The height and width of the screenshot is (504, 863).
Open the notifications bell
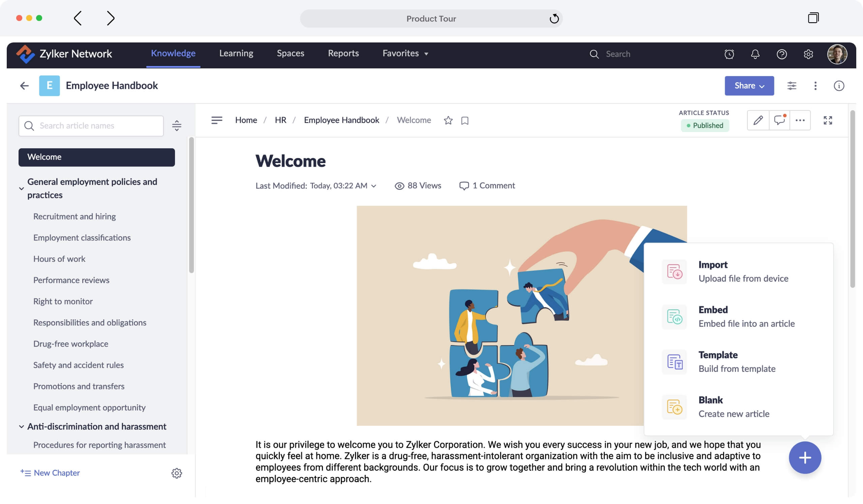pos(755,54)
